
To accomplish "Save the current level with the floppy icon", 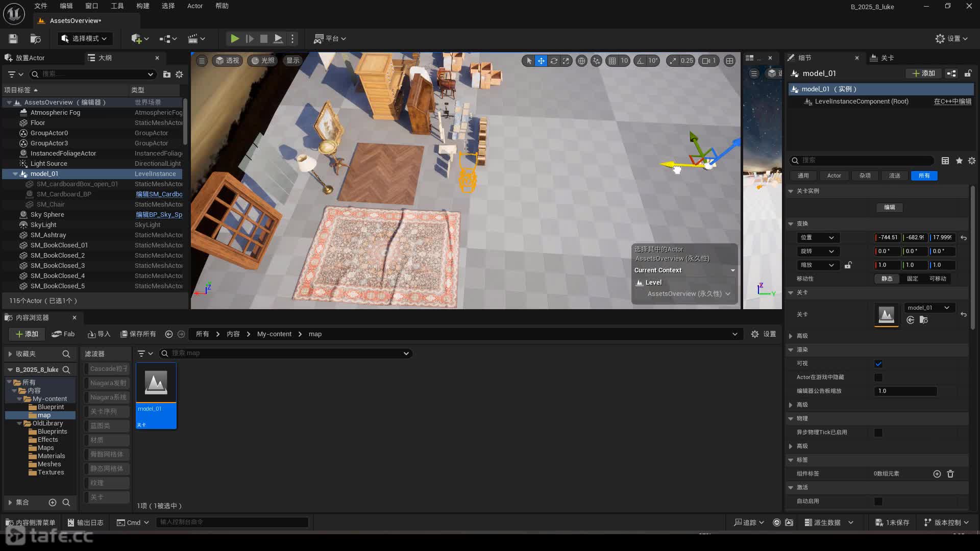I will point(13,39).
